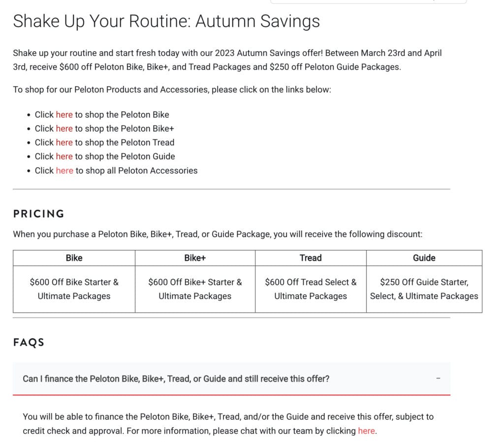Select the Guide column header in the table
This screenshot has height=442, width=504.
coord(424,258)
